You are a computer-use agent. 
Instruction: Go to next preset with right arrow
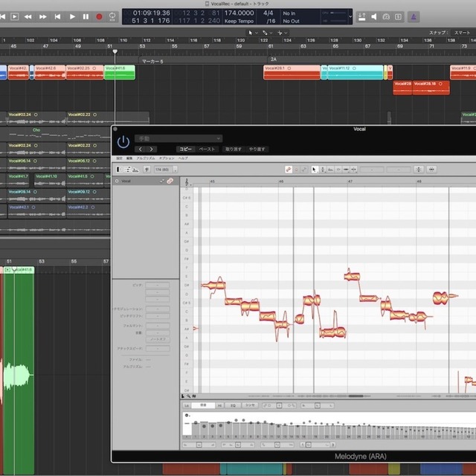click(152, 149)
